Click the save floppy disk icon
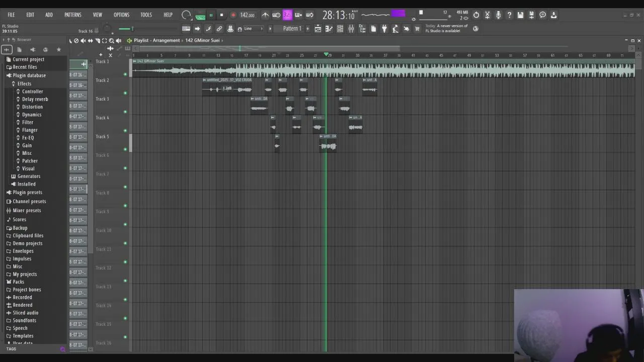 (520, 15)
